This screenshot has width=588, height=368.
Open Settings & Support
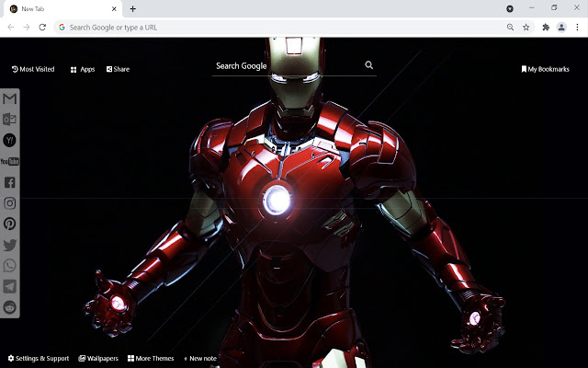click(39, 358)
